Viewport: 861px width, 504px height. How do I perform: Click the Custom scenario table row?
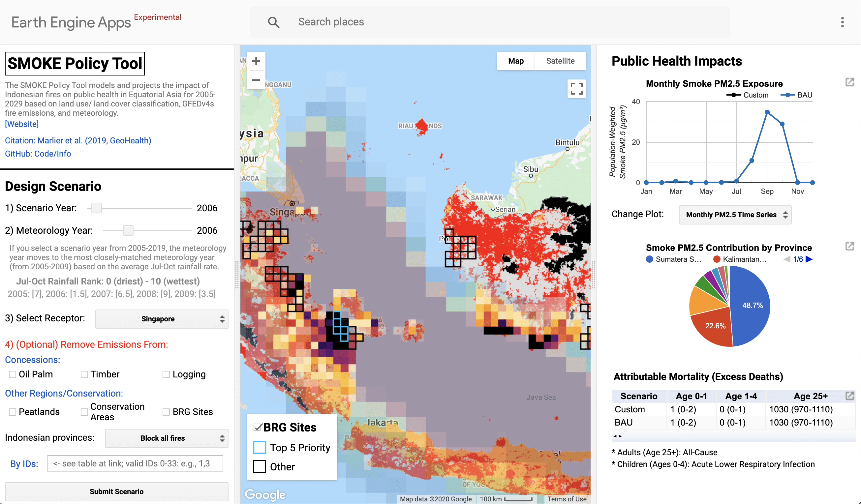point(733,409)
